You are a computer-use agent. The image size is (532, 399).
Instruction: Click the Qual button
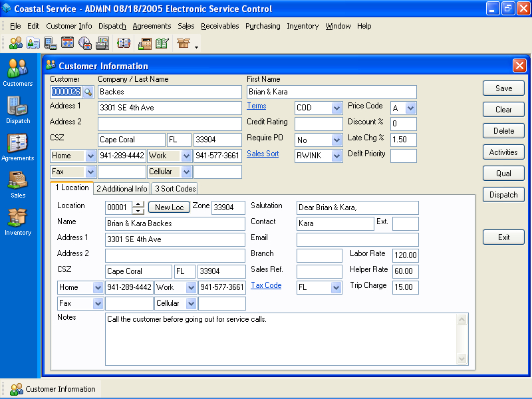point(503,174)
